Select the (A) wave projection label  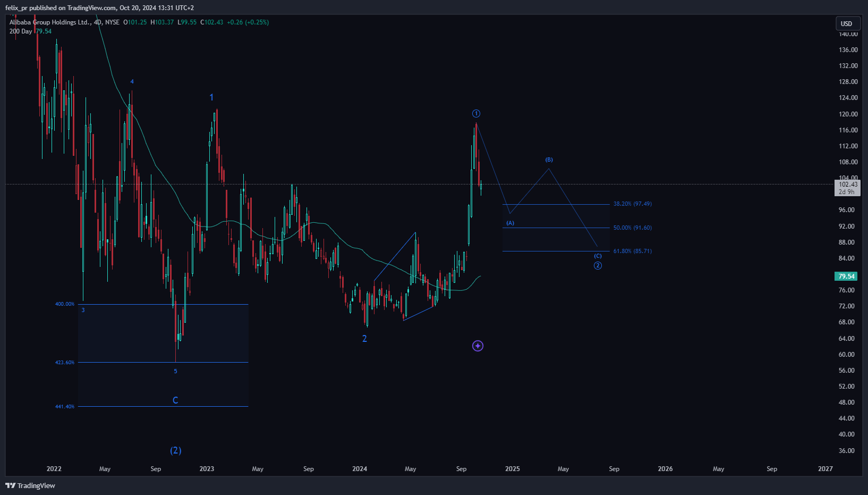pos(510,223)
